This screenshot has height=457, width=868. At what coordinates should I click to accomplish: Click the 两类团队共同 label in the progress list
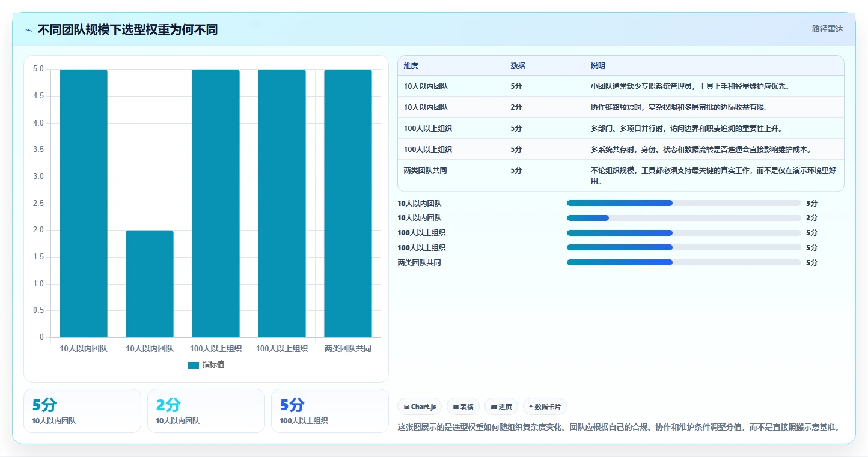click(419, 262)
